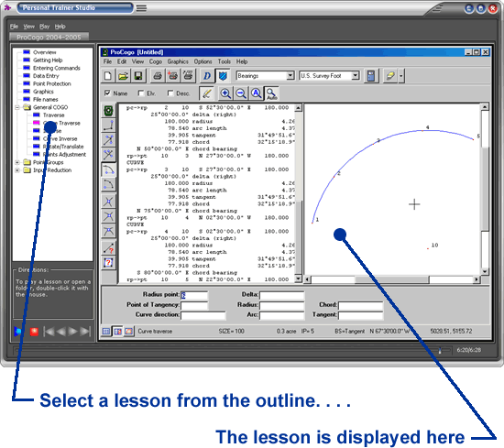504x448 pixels.
Task: Click the skip to start button
Action: [x=49, y=332]
